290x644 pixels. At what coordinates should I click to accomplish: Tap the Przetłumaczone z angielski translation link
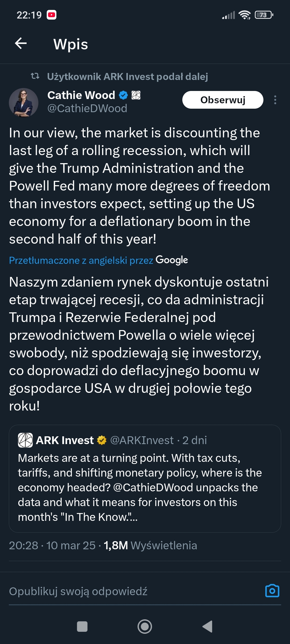(81, 260)
